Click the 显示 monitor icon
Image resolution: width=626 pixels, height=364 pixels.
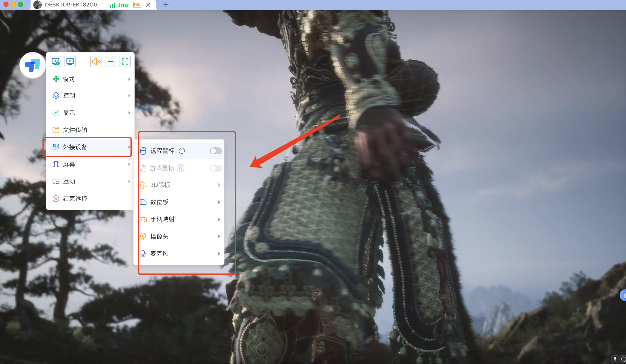[x=56, y=113]
